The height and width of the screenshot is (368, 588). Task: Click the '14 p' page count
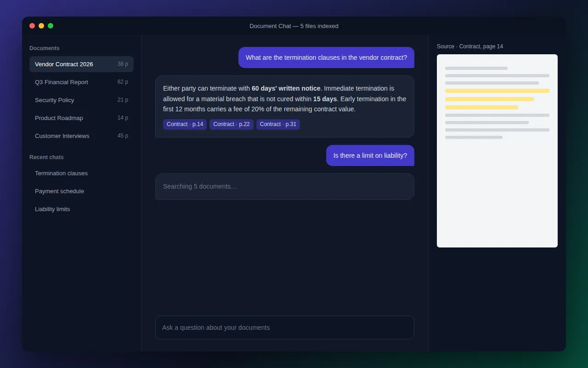(x=123, y=118)
